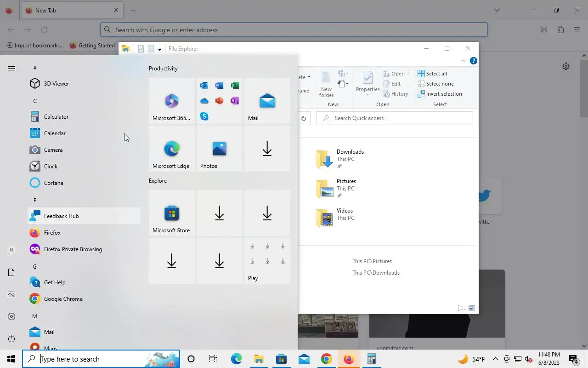588x368 pixels.
Task: Create a New folder in File Explorer
Action: [326, 85]
